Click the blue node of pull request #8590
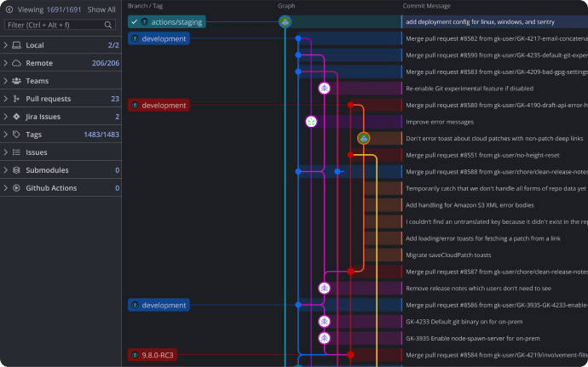 click(298, 55)
